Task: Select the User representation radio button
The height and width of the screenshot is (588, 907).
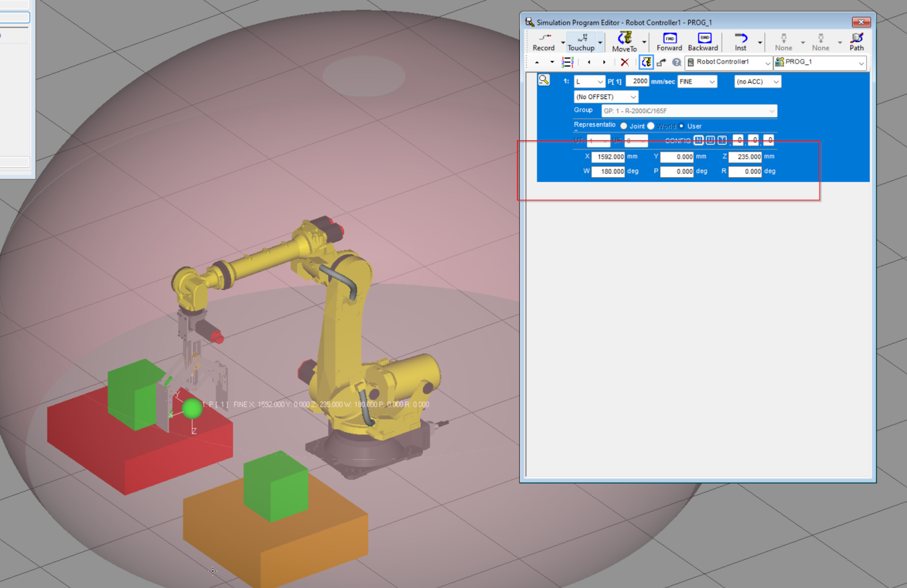Action: click(681, 126)
